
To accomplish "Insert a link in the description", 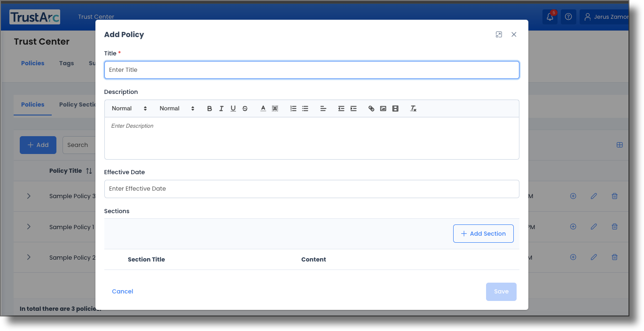I will 371,108.
